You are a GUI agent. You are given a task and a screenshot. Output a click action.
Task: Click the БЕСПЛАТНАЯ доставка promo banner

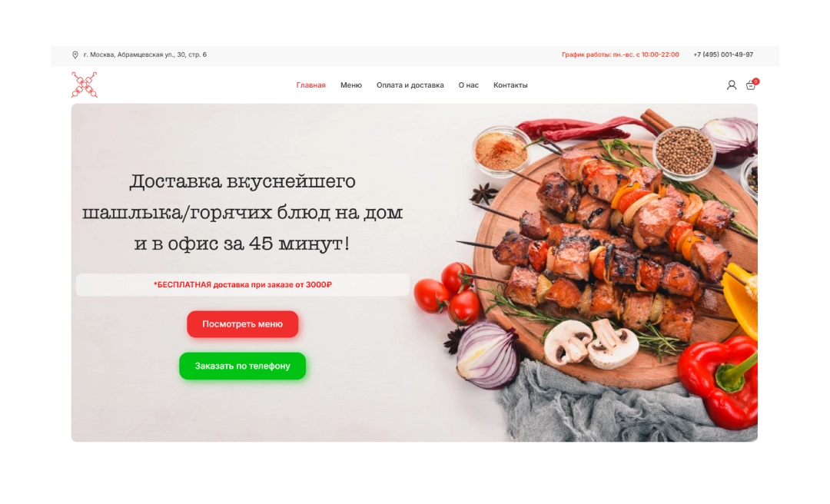click(x=242, y=285)
